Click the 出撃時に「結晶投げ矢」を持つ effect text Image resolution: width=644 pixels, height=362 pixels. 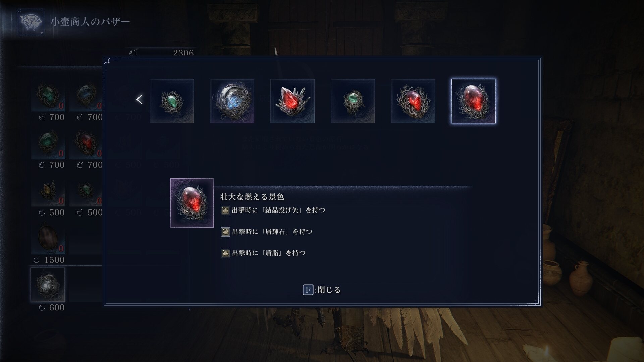(x=278, y=210)
